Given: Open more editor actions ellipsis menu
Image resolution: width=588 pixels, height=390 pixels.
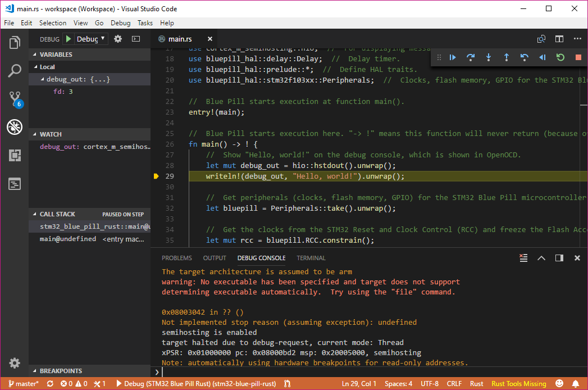Looking at the screenshot, I should point(577,39).
